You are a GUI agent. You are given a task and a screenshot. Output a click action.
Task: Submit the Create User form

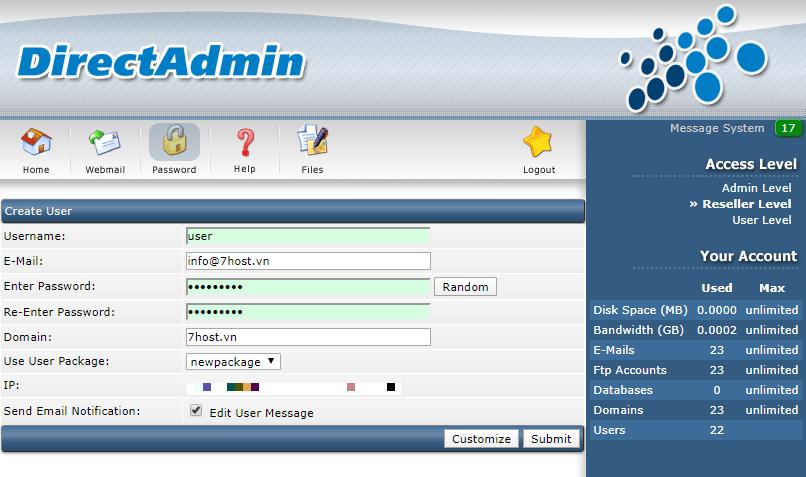tap(551, 439)
